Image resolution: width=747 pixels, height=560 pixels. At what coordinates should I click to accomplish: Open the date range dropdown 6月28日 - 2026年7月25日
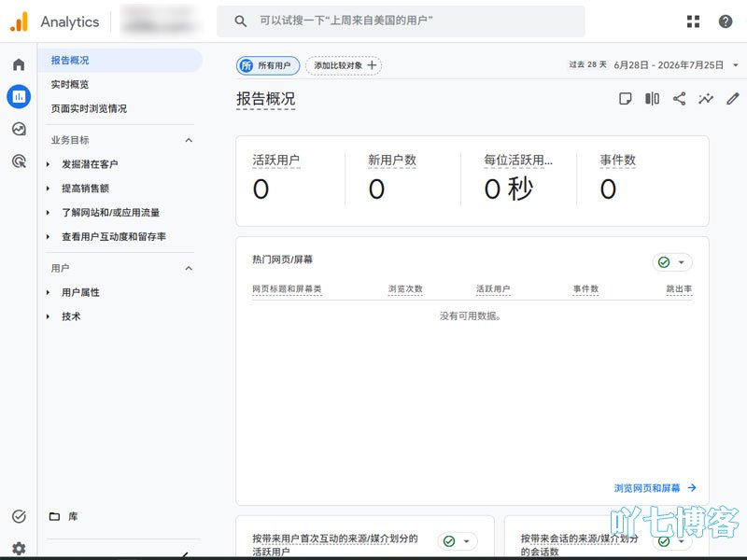676,65
